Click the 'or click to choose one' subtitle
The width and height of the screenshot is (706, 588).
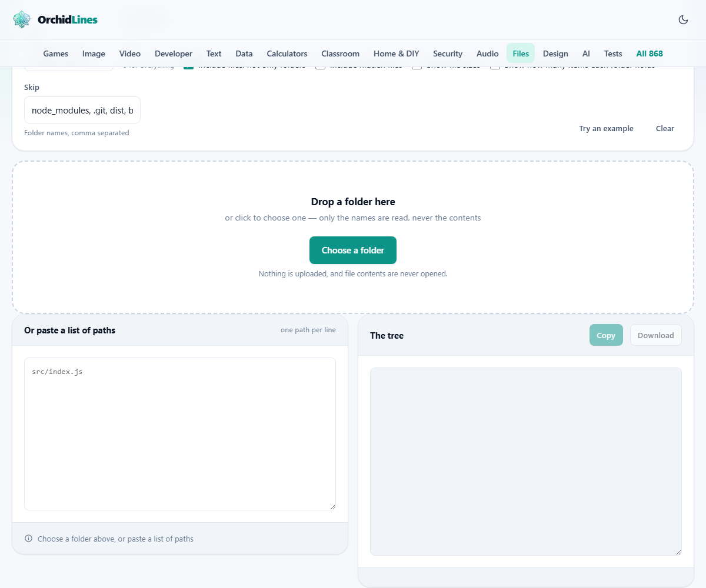tap(353, 218)
